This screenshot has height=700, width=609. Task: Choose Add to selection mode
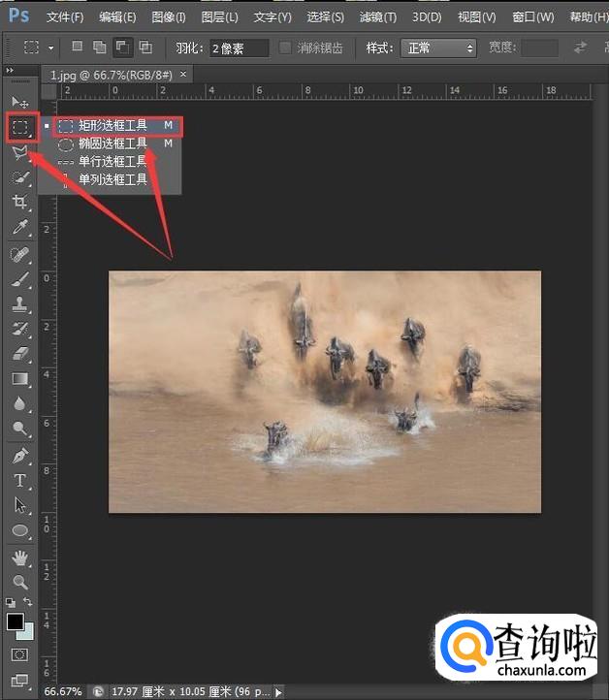tap(100, 47)
